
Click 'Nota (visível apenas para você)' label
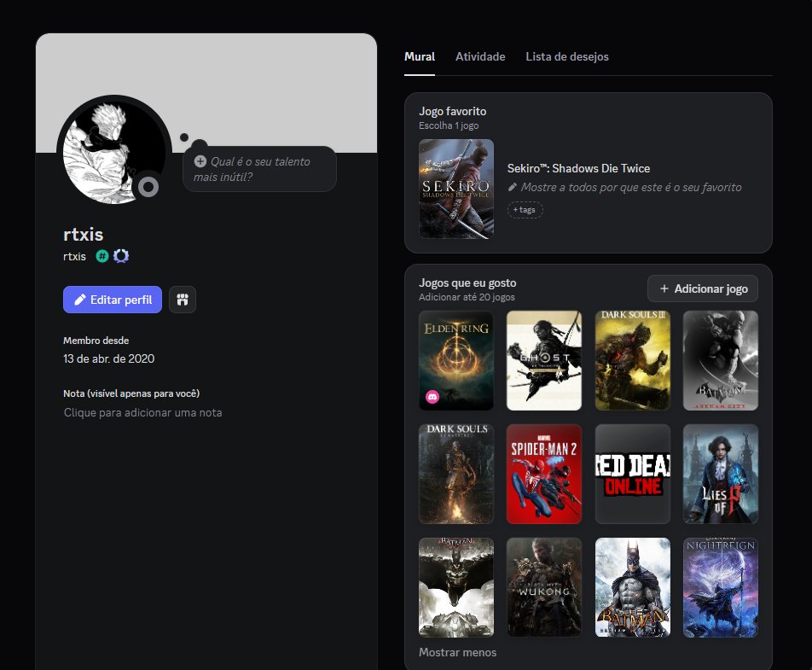coord(131,393)
